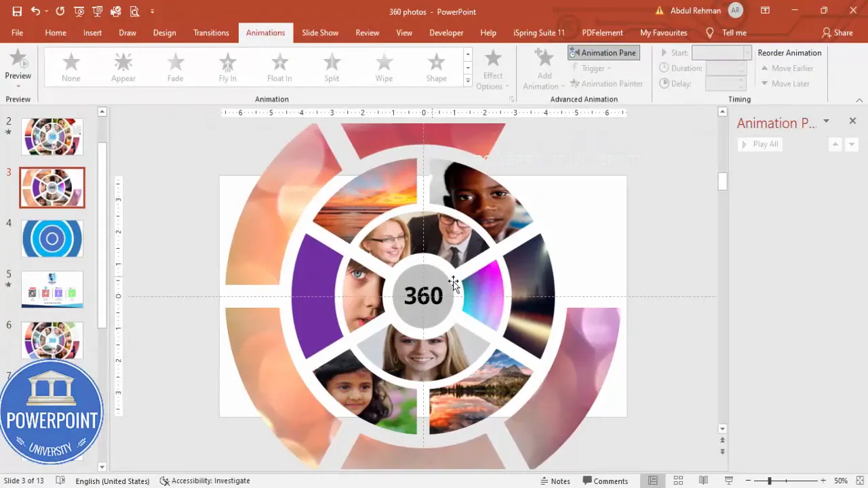Click the zoom out minus icon
The height and width of the screenshot is (488, 868).
click(x=749, y=481)
